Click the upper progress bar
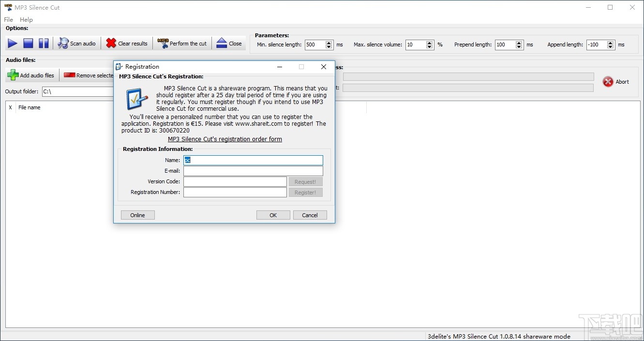Viewport: 644px width, 341px height. click(x=468, y=76)
